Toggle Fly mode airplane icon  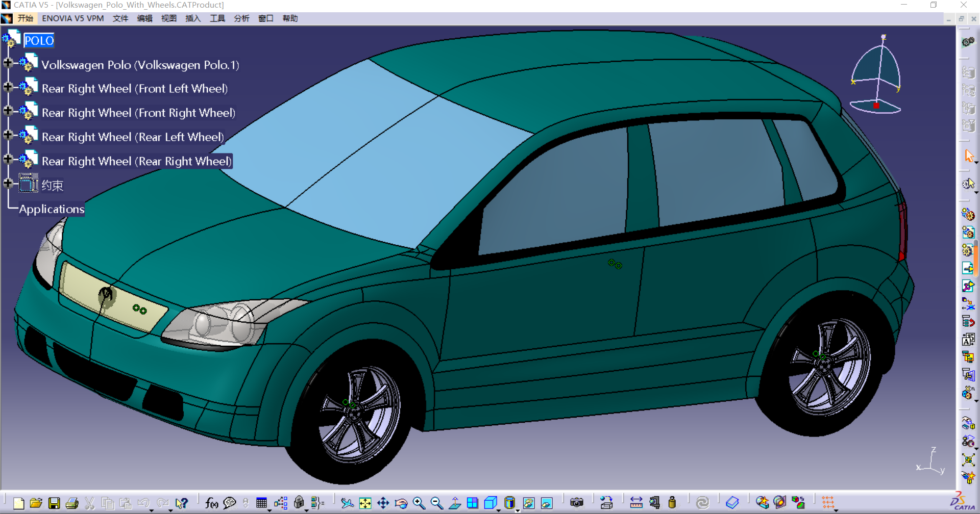(347, 503)
